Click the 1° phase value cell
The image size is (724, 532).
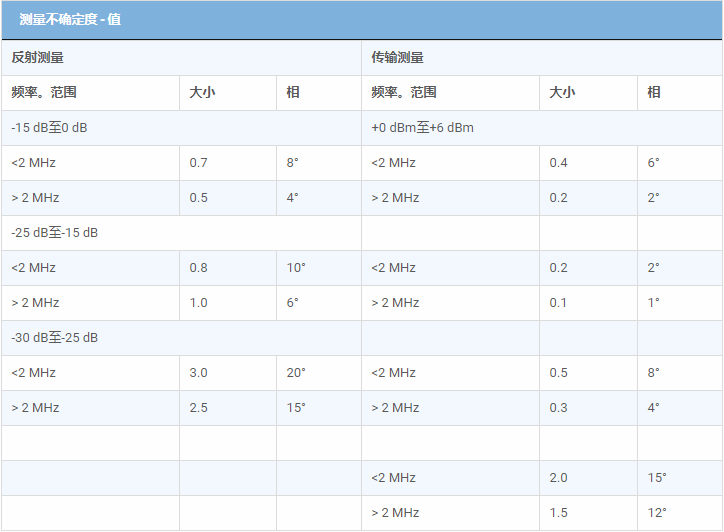[653, 303]
